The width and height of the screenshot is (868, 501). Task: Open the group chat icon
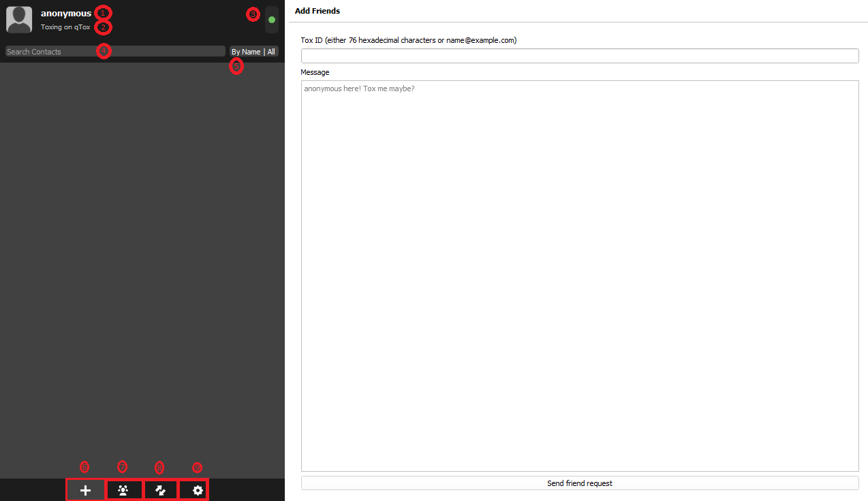coord(123,490)
